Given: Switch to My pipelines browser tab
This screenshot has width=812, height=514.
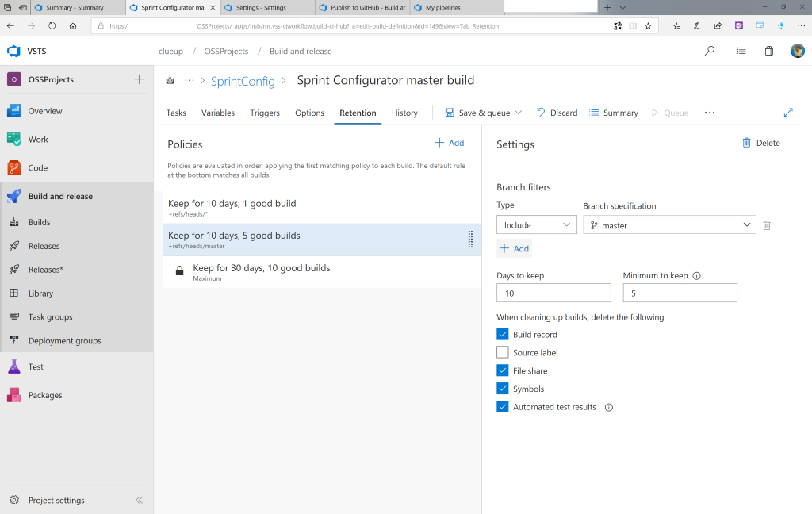Looking at the screenshot, I should 457,7.
